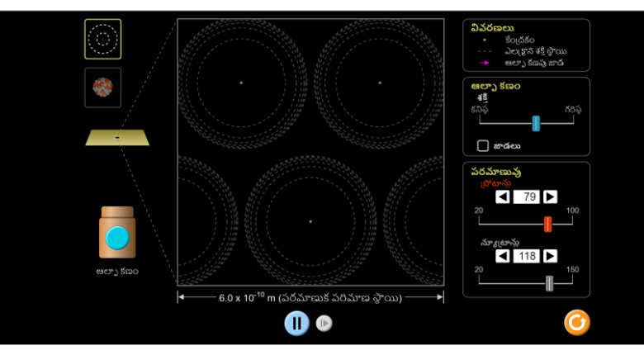644x355 pixels.
Task: Decrease proton count with the left arrow
Action: click(x=503, y=197)
